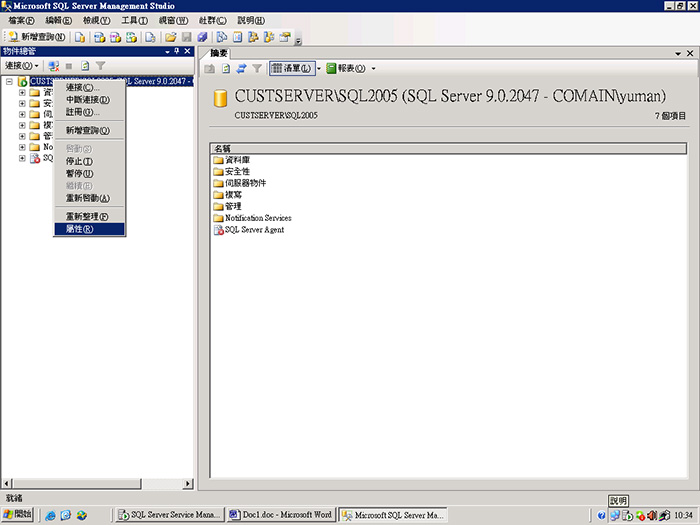Click the Save All toolbar icon
Viewport: 700px width, 525px height.
[x=202, y=37]
